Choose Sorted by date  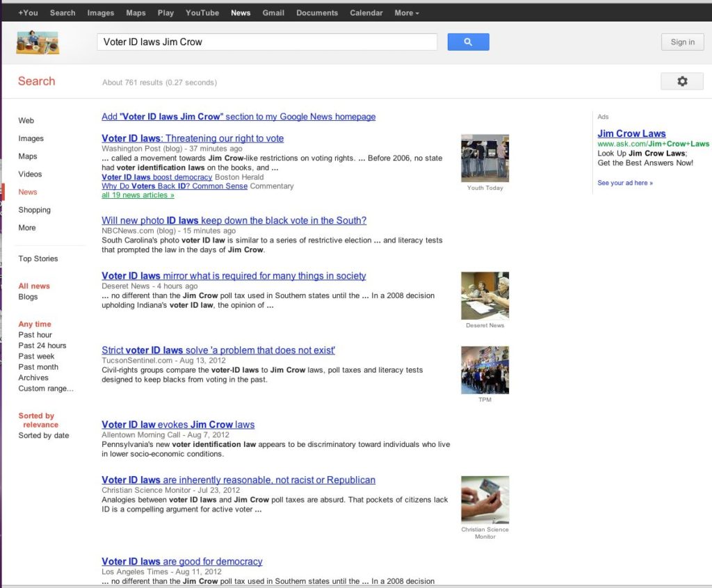point(44,435)
